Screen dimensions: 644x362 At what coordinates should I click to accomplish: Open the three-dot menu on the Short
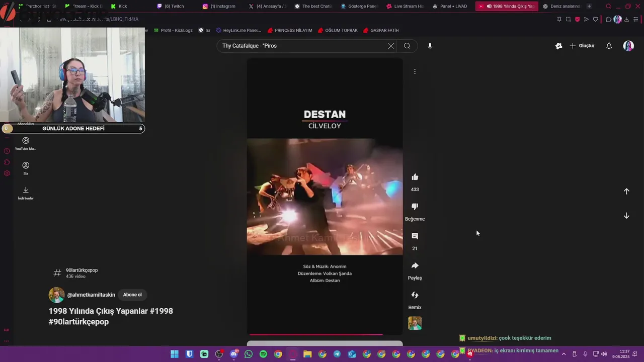(x=415, y=71)
